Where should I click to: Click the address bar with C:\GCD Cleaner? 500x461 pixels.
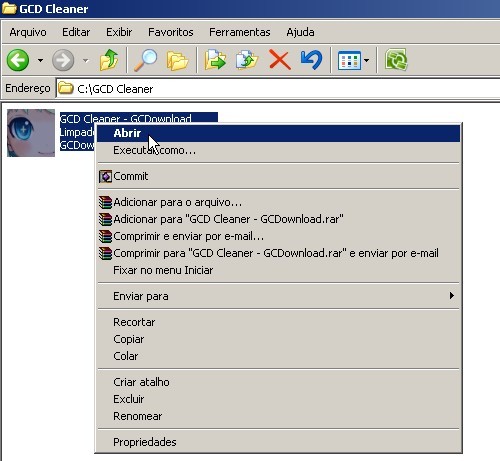click(278, 89)
